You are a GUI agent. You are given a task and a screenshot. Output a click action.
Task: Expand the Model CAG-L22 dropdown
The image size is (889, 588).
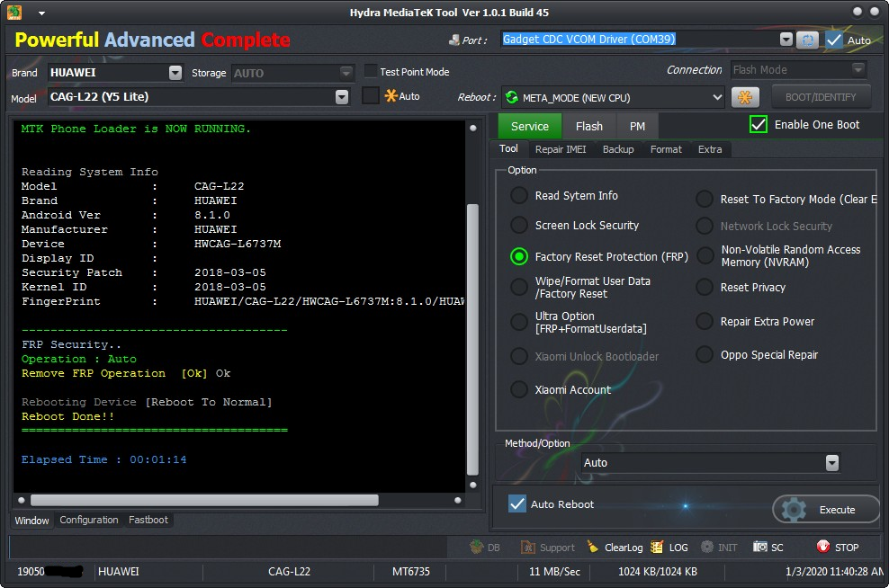341,97
